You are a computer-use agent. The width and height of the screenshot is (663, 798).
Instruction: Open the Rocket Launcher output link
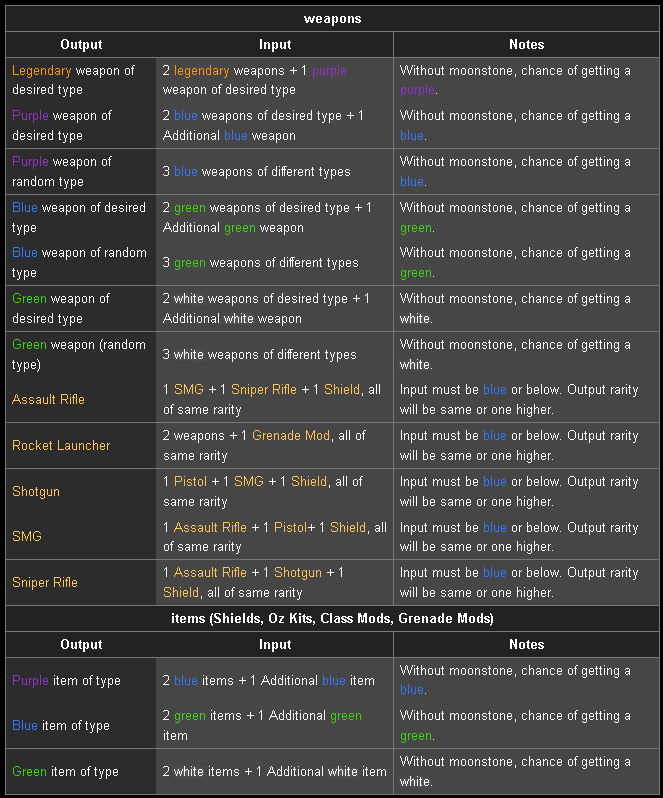click(61, 445)
